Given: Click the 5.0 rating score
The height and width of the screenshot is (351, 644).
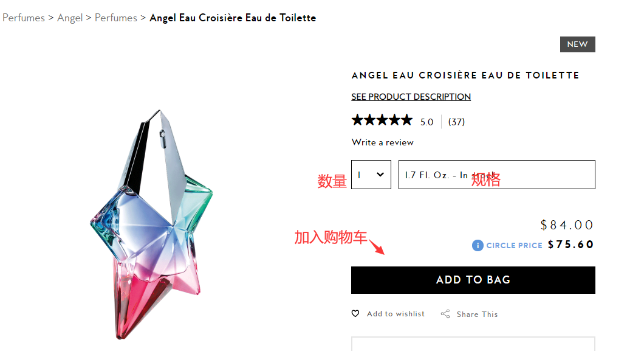Looking at the screenshot, I should coord(426,122).
